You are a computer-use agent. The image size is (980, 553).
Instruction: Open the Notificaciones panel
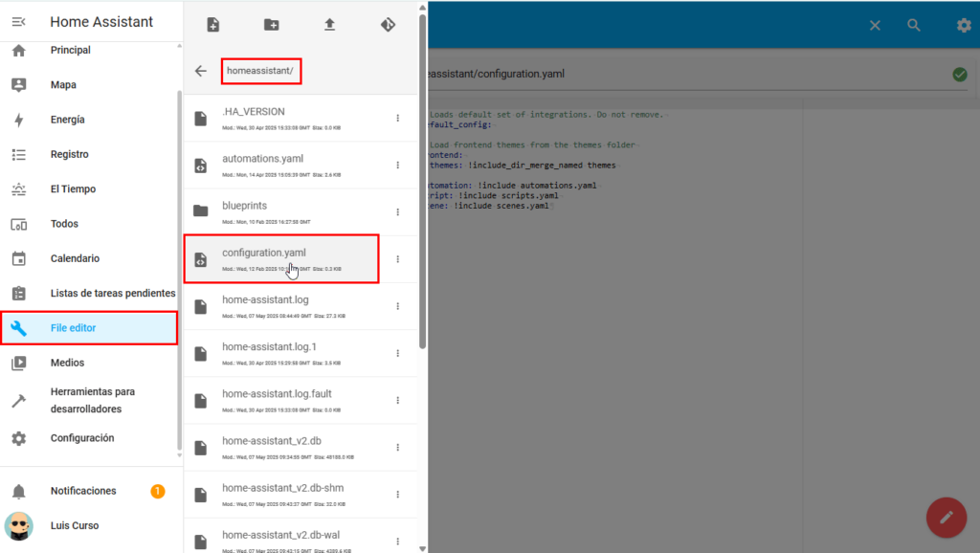[83, 491]
